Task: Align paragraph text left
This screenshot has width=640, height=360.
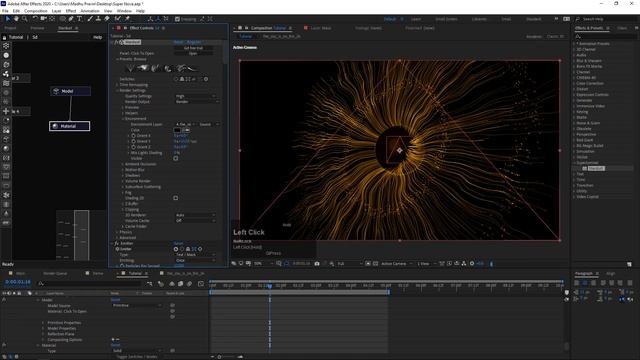Action: [x=576, y=282]
